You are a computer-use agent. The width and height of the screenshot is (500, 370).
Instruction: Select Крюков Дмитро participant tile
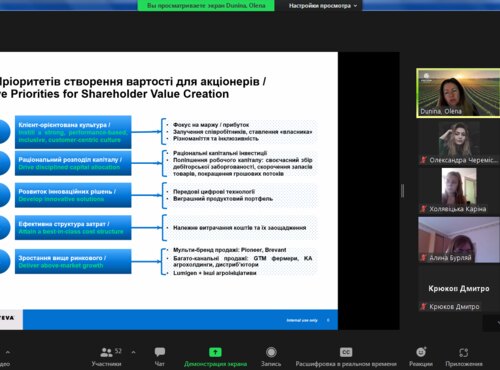pyautogui.click(x=459, y=289)
